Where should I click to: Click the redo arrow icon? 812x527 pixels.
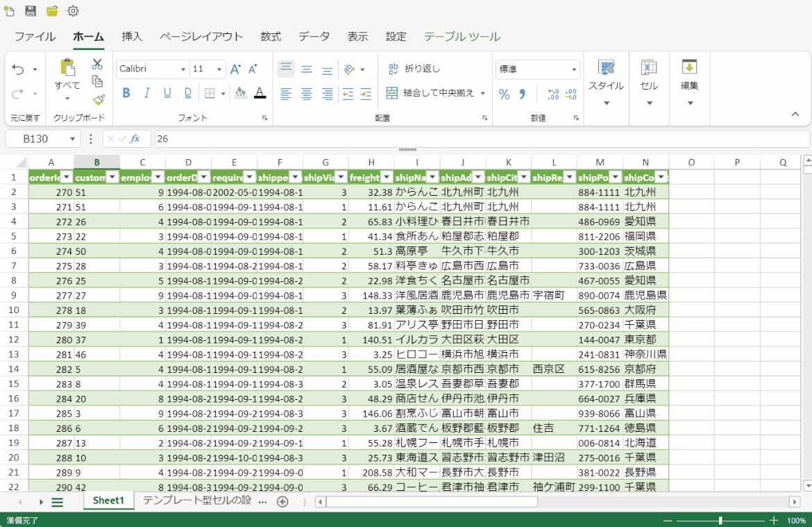(18, 94)
